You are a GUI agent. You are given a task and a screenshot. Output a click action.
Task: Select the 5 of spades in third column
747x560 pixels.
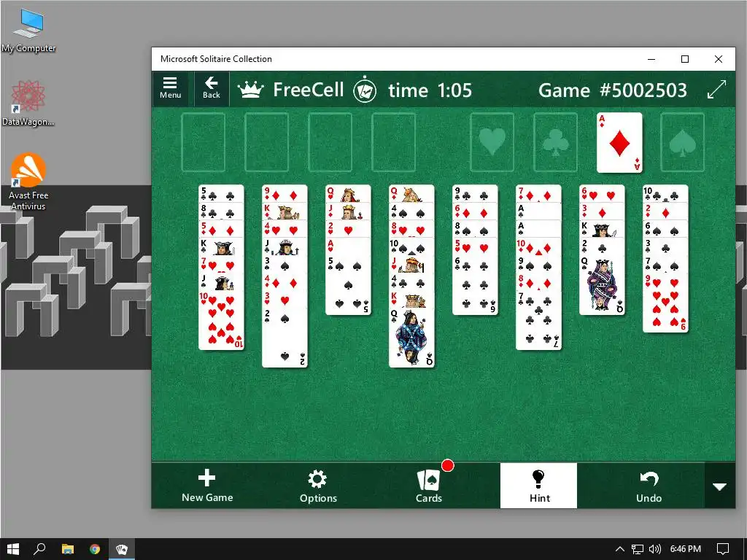click(348, 286)
